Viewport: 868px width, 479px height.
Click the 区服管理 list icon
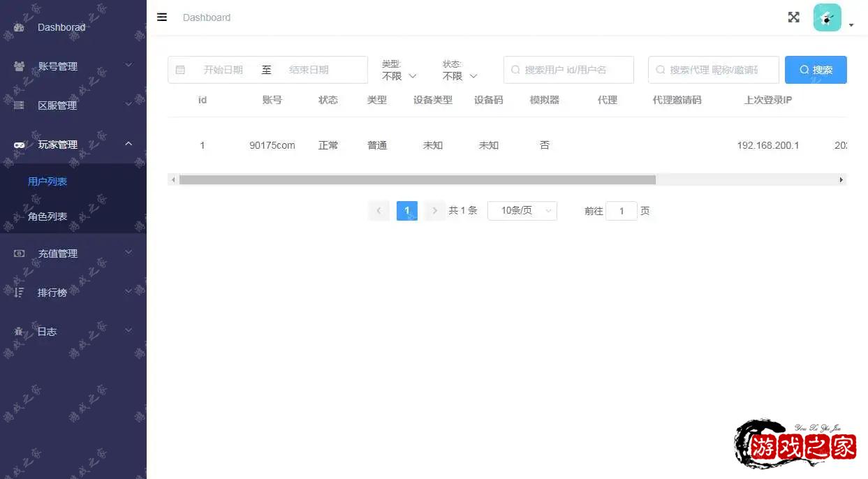click(x=20, y=105)
